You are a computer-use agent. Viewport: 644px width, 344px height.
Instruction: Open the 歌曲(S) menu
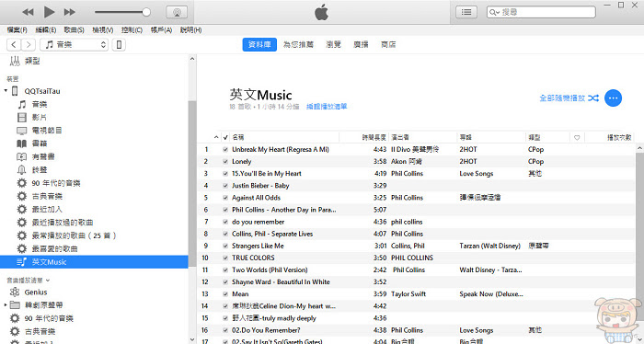[74, 30]
